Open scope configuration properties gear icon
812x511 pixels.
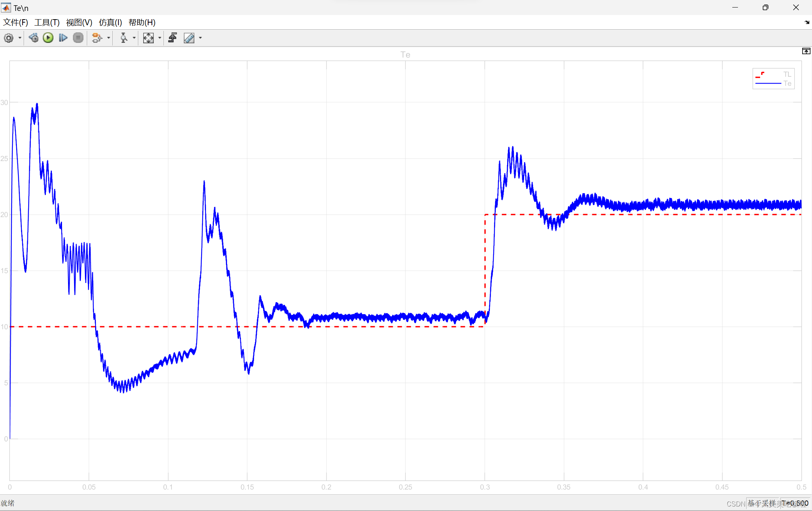coord(9,38)
